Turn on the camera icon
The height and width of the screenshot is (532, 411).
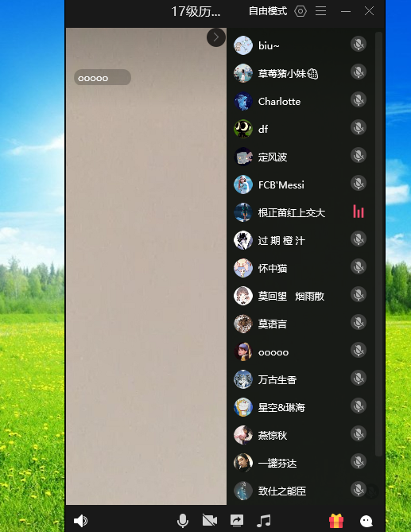(210, 520)
